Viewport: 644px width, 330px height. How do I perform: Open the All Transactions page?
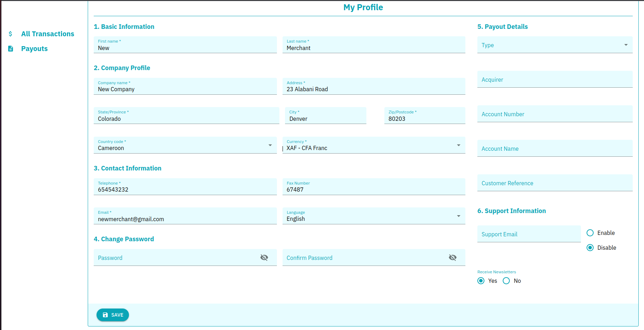[x=48, y=34]
